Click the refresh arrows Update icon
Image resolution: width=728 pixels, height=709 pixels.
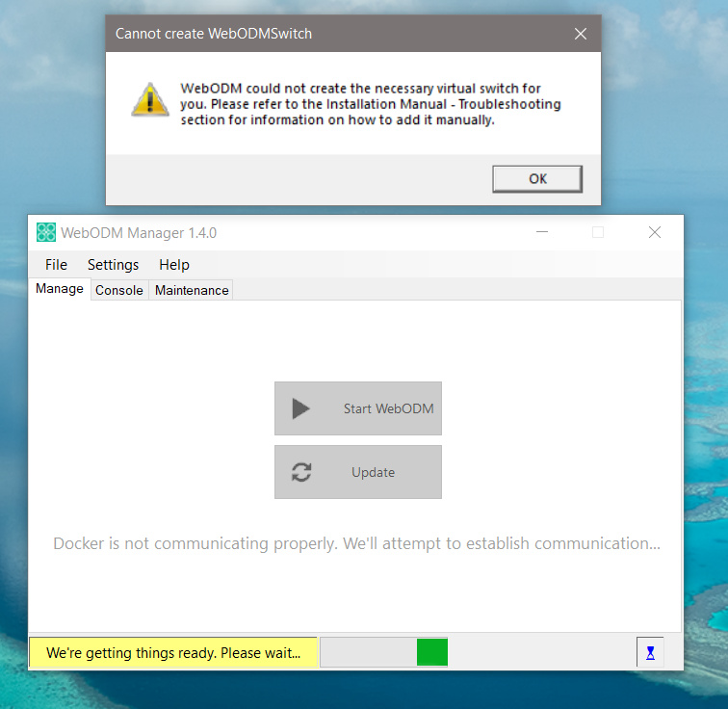301,472
